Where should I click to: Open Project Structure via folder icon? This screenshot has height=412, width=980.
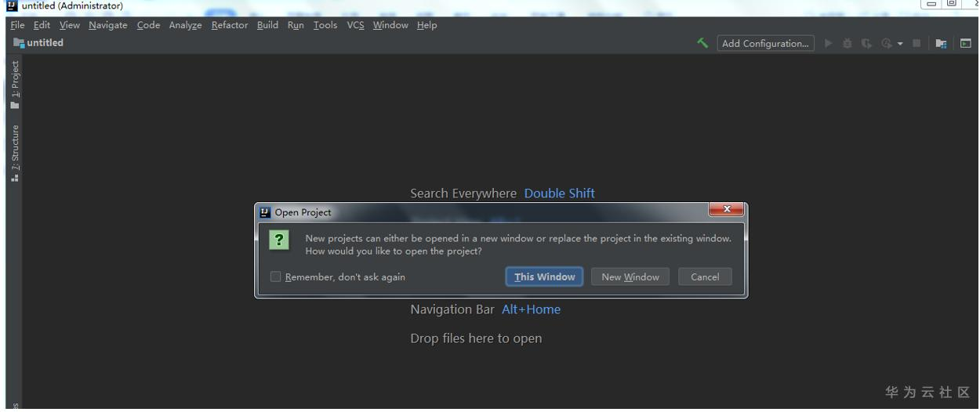pos(942,43)
